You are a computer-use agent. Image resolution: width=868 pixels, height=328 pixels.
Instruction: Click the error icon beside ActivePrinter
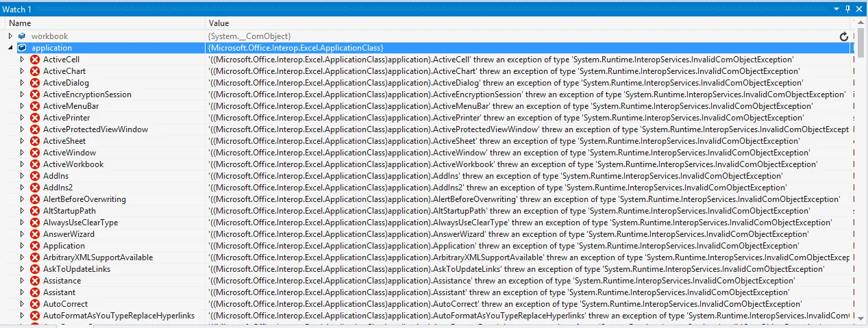click(35, 118)
